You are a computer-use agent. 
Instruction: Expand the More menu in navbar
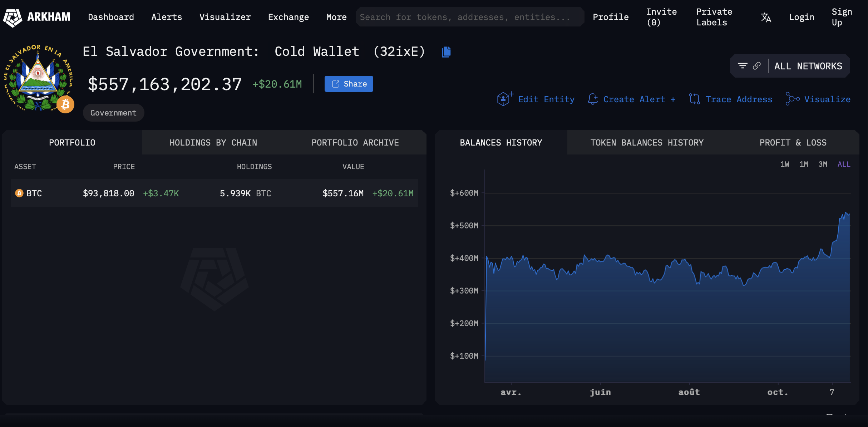coord(336,17)
